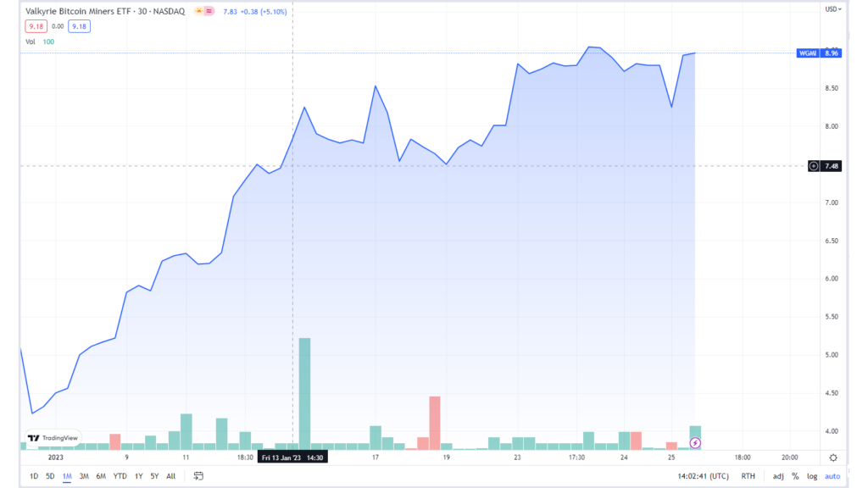
Task: Click the 7.83 +0.38 (+5.10%) price text
Action: click(x=254, y=11)
